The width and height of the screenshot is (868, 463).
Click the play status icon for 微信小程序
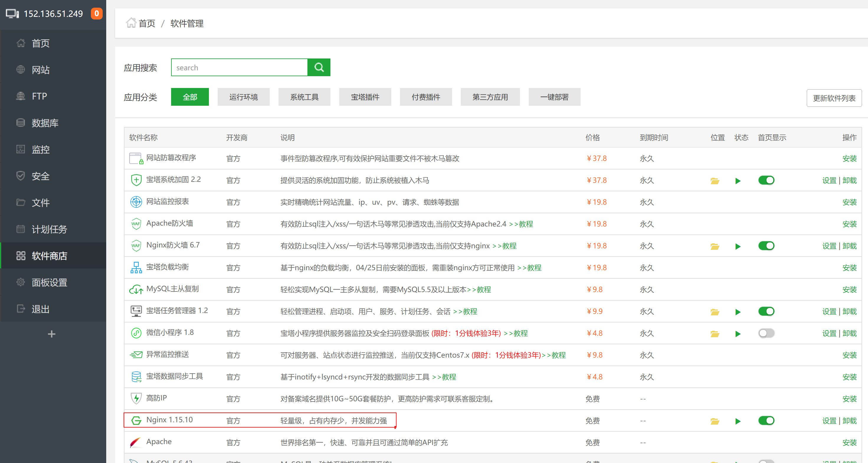pos(738,333)
